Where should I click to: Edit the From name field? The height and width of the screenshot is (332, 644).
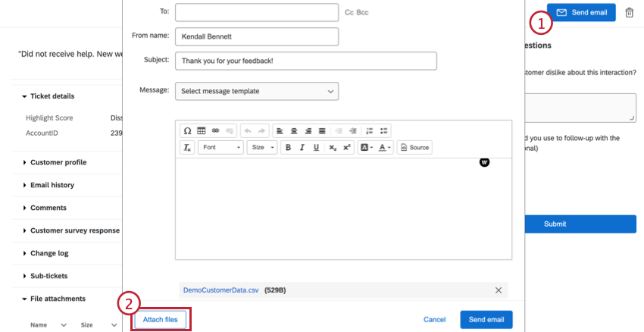point(257,36)
